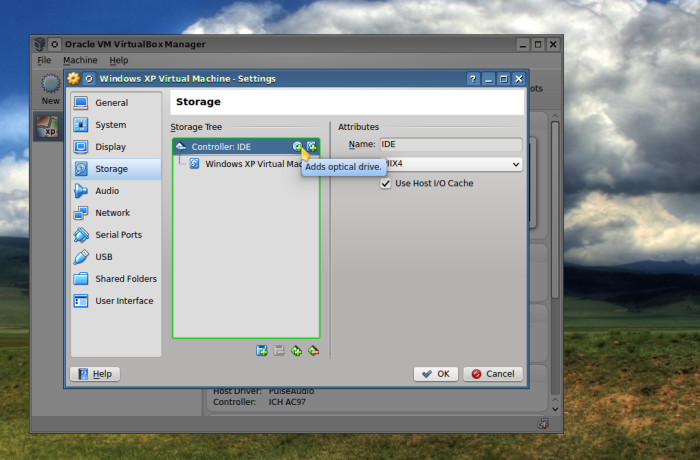This screenshot has width=700, height=460.
Task: Click the ICH AC97 controller text
Action: (x=287, y=402)
